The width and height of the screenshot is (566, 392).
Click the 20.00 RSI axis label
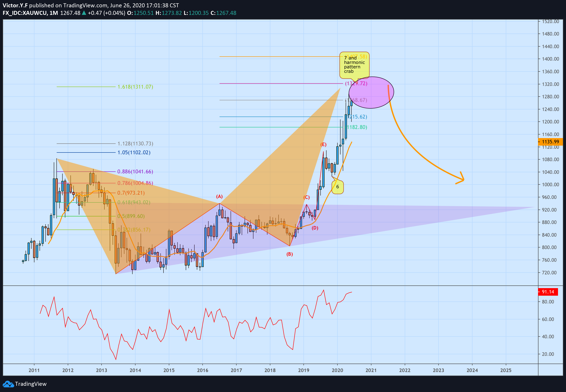click(548, 354)
